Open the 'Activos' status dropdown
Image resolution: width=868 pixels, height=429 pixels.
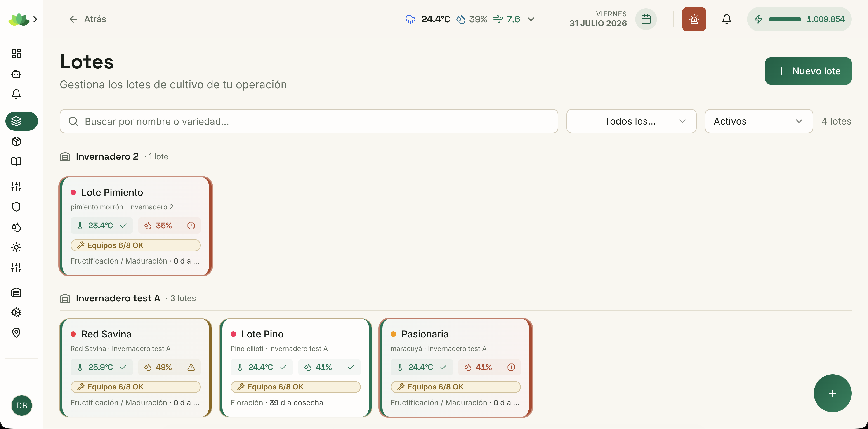(x=759, y=121)
